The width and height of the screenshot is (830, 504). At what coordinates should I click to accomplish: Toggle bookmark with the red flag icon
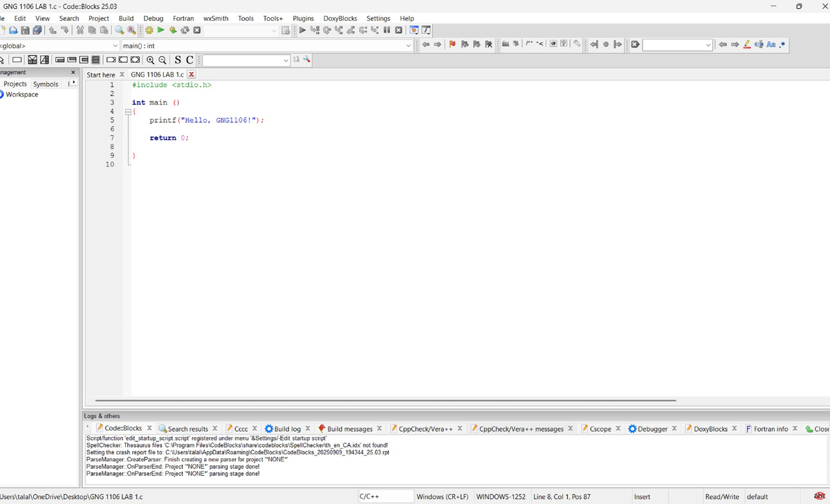click(452, 44)
